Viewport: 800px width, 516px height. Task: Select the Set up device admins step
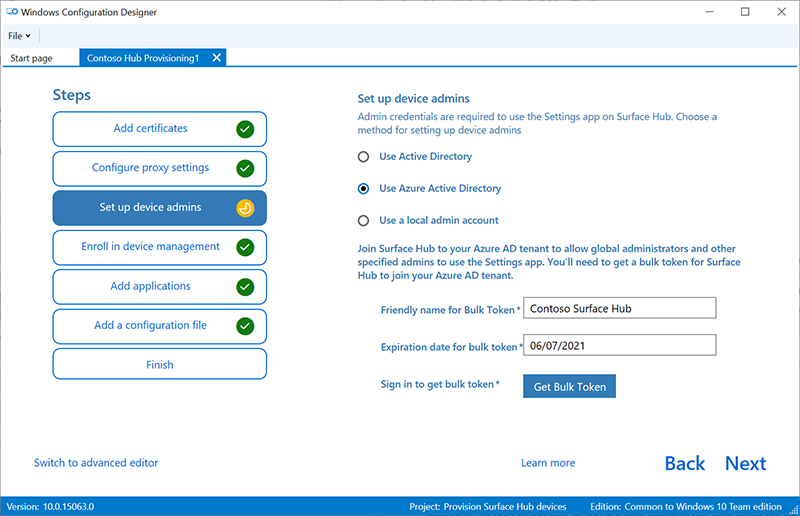pos(160,208)
